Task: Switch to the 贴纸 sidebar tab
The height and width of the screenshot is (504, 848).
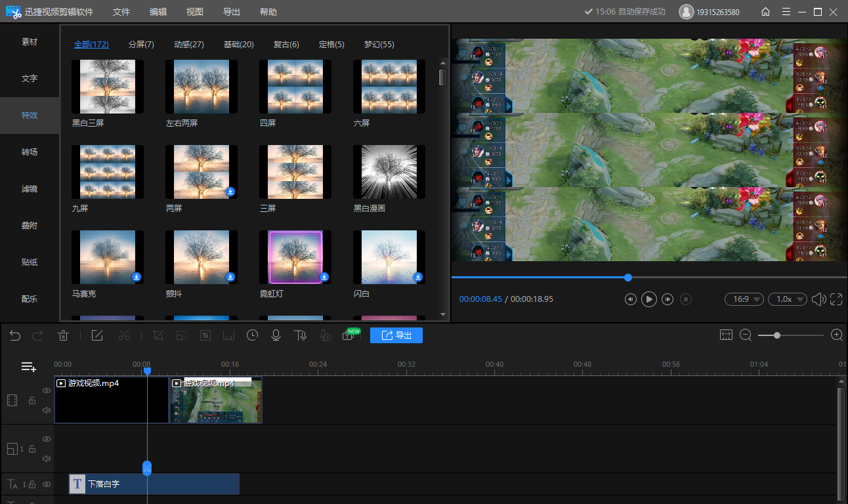Action: pos(30,262)
